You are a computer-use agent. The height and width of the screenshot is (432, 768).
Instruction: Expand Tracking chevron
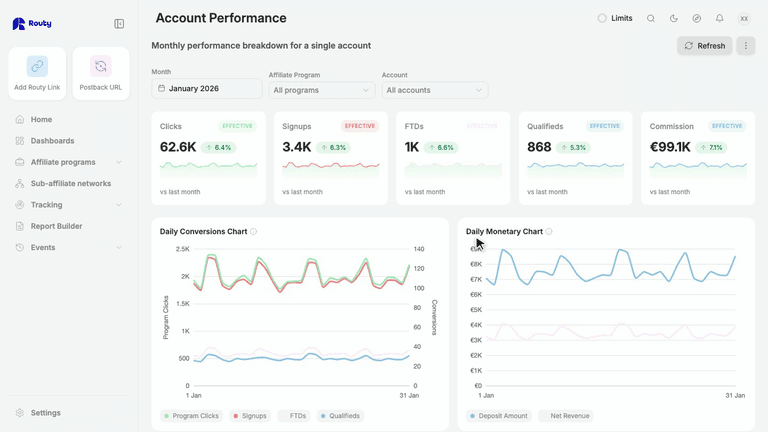119,205
